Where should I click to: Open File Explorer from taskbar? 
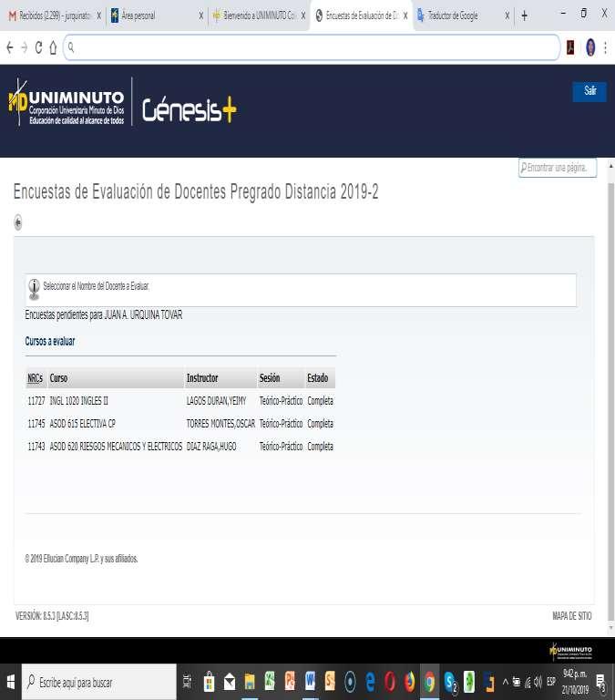pos(250,682)
